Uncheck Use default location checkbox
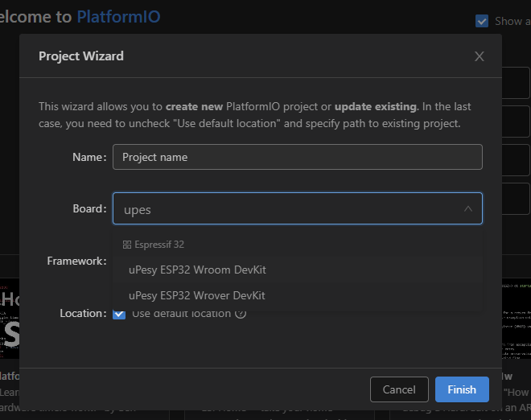Viewport: 531px width, 420px height. [x=119, y=314]
